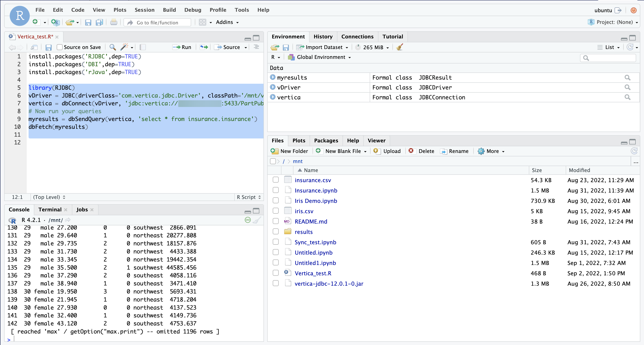Tick the README.md file checkbox
The height and width of the screenshot is (345, 644).
(x=275, y=221)
